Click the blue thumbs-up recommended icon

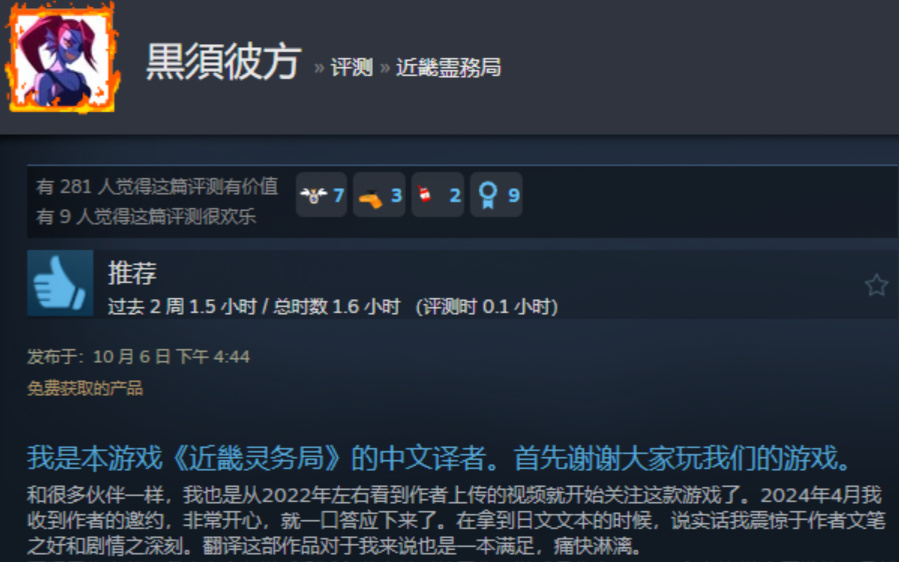click(x=60, y=283)
